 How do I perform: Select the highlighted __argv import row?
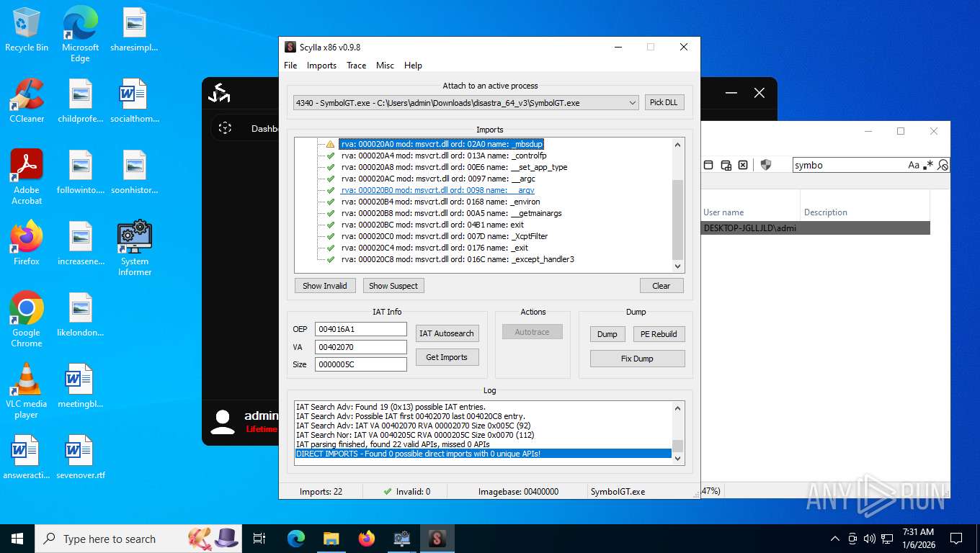click(437, 190)
